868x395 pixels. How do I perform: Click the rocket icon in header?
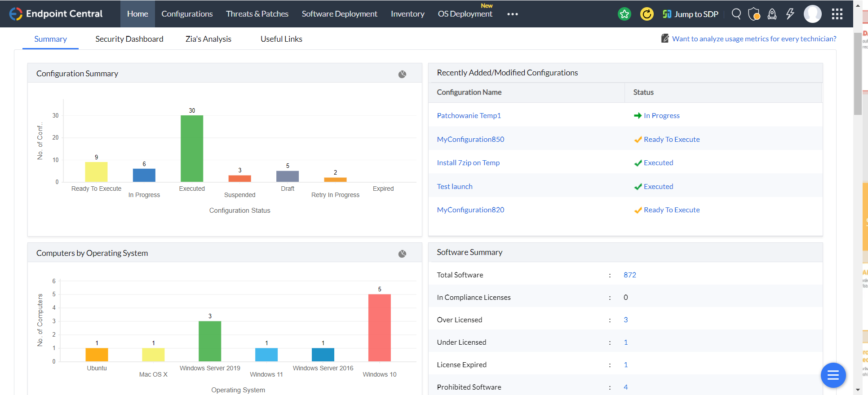coord(772,14)
